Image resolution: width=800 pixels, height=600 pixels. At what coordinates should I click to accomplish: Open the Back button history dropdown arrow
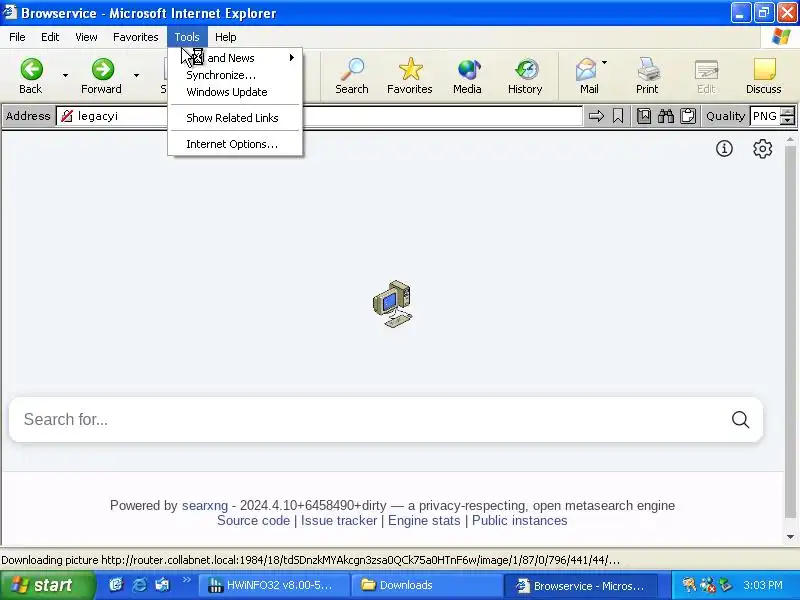pyautogui.click(x=65, y=76)
